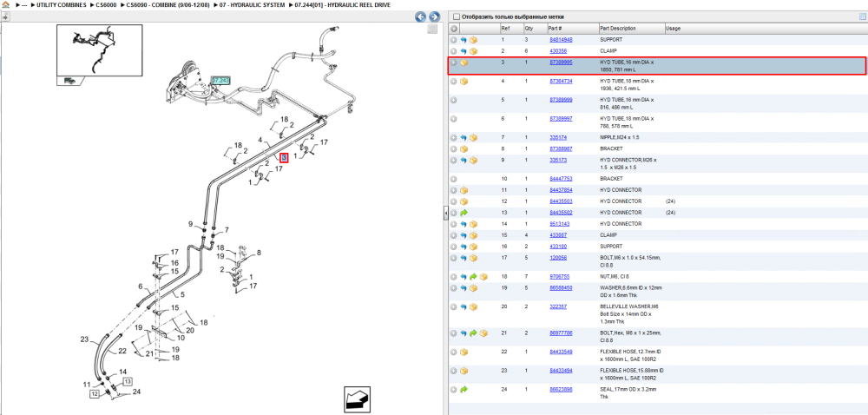Screen dimensions: 868x415
Task: Click green arrow icon for ref 13 row
Action: click(x=464, y=213)
